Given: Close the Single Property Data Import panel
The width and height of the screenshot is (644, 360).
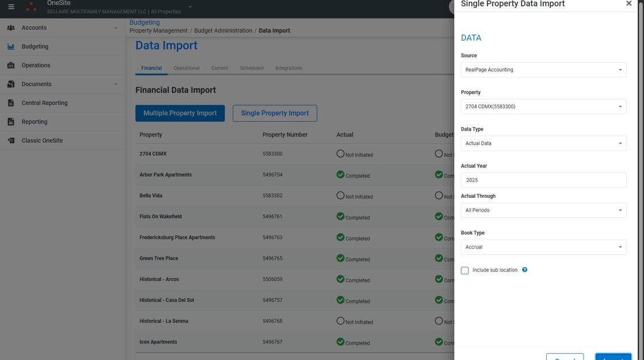Looking at the screenshot, I should [628, 3].
